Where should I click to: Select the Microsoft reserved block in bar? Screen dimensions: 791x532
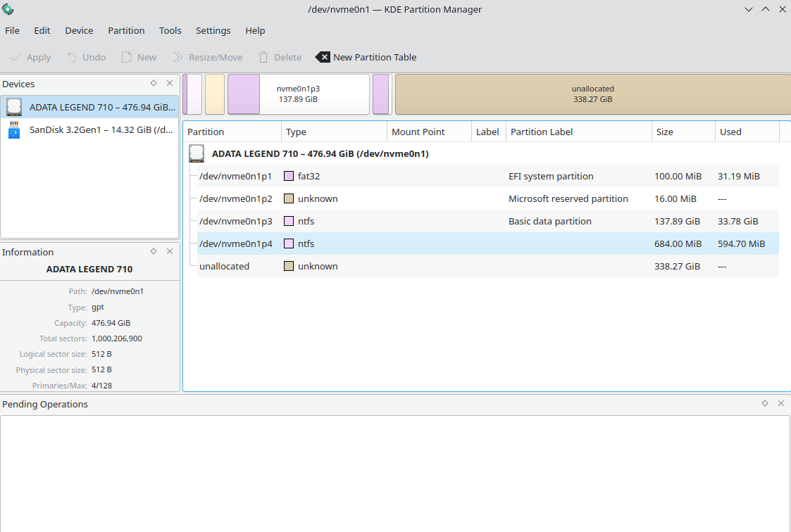coord(214,94)
